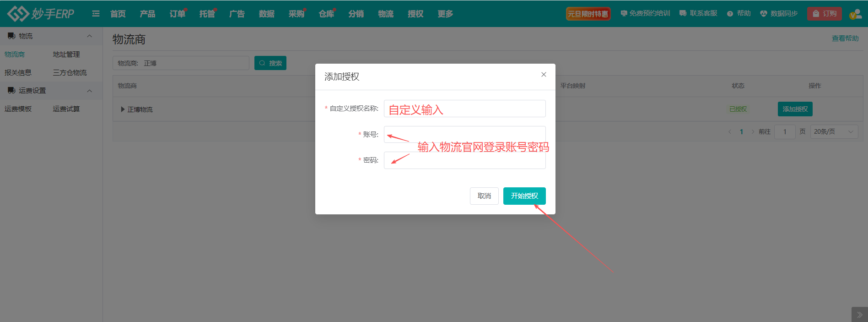Click the 妙手ERP logo icon
The image size is (868, 322).
18,14
